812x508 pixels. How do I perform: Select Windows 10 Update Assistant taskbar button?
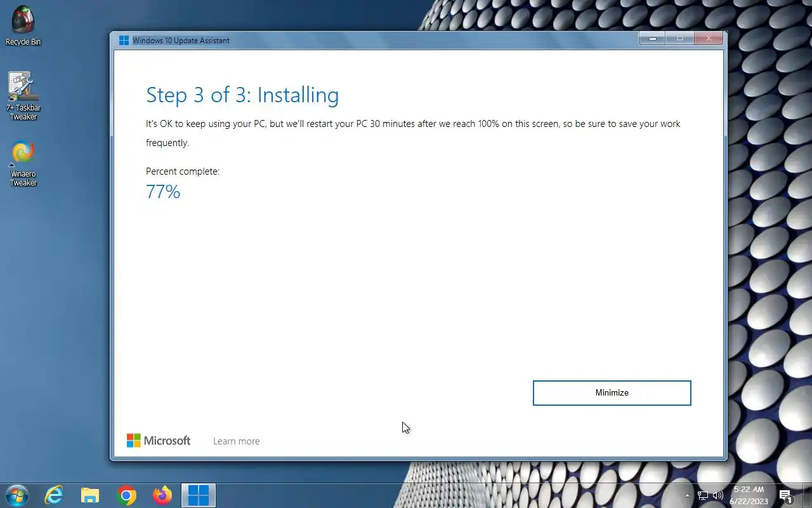199,495
